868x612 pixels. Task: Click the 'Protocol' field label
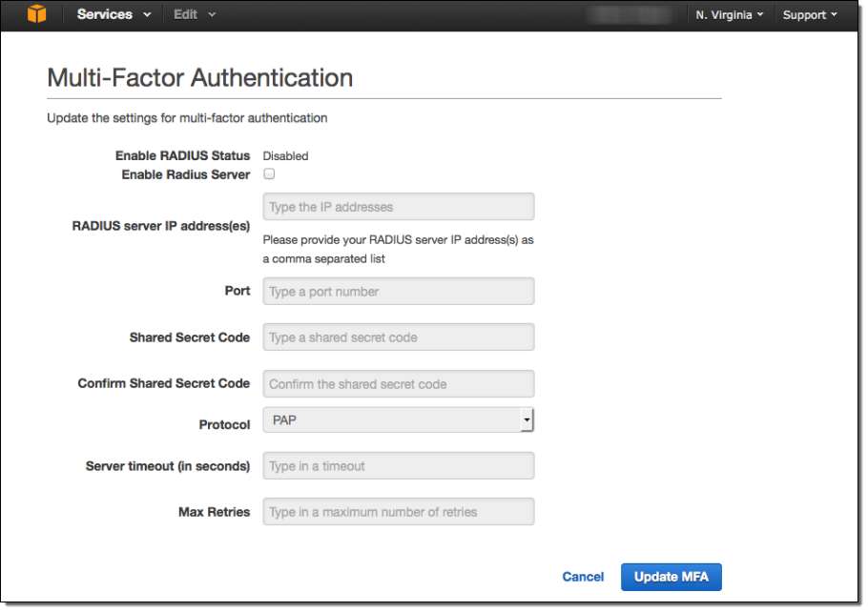coord(224,425)
